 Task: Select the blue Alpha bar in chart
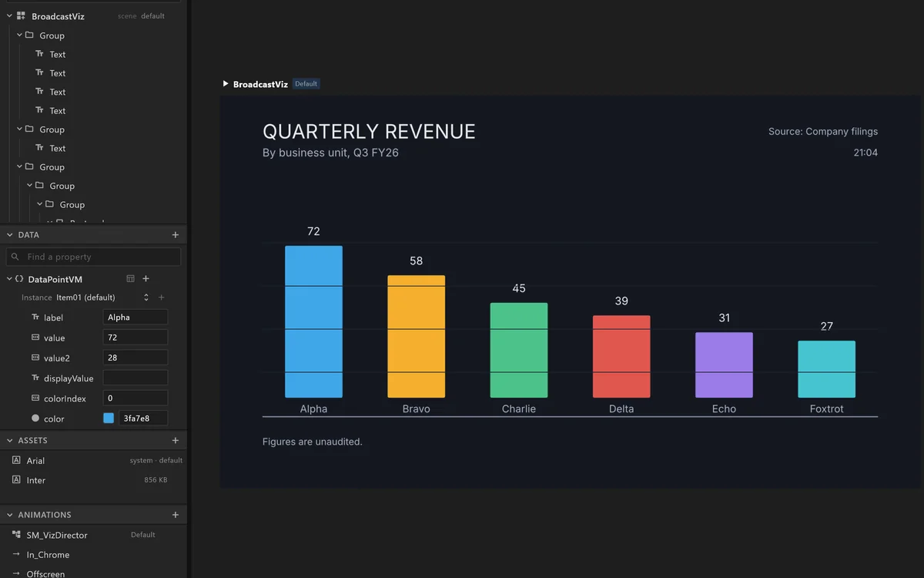313,321
